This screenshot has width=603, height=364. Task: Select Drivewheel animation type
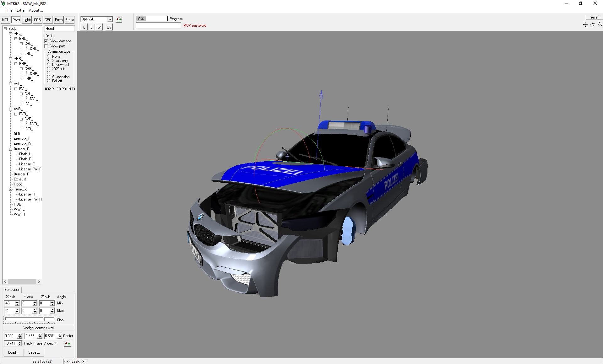(x=49, y=65)
